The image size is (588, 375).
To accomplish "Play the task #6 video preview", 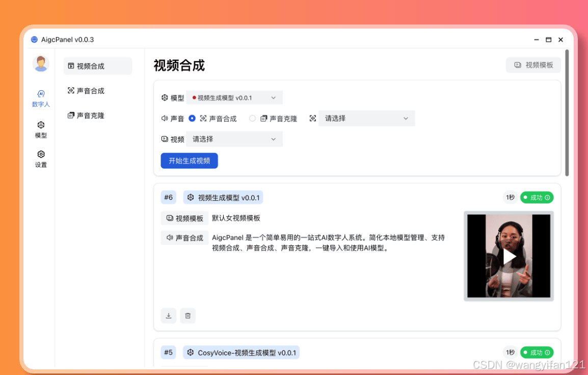I will click(509, 257).
